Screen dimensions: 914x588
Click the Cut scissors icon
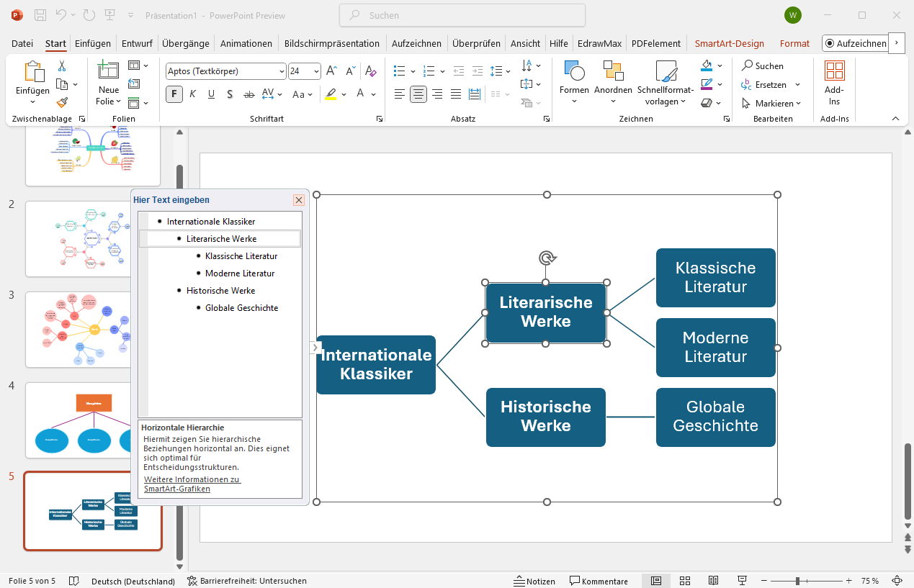62,66
